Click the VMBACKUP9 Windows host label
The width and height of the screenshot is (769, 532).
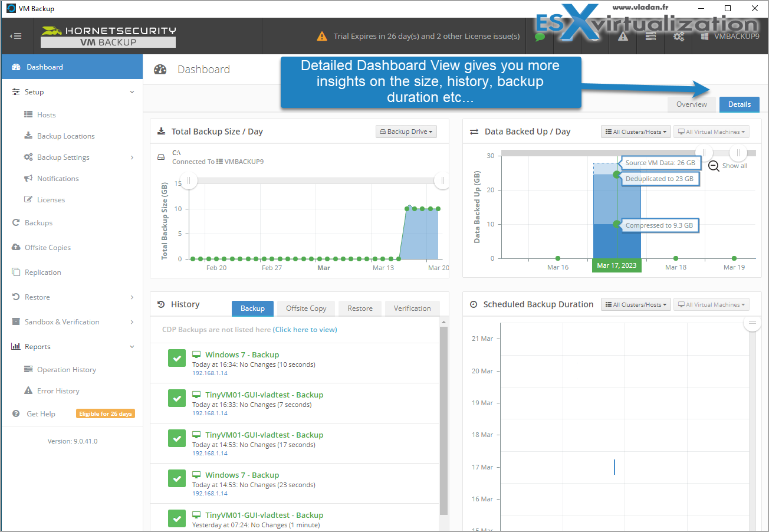pyautogui.click(x=729, y=36)
